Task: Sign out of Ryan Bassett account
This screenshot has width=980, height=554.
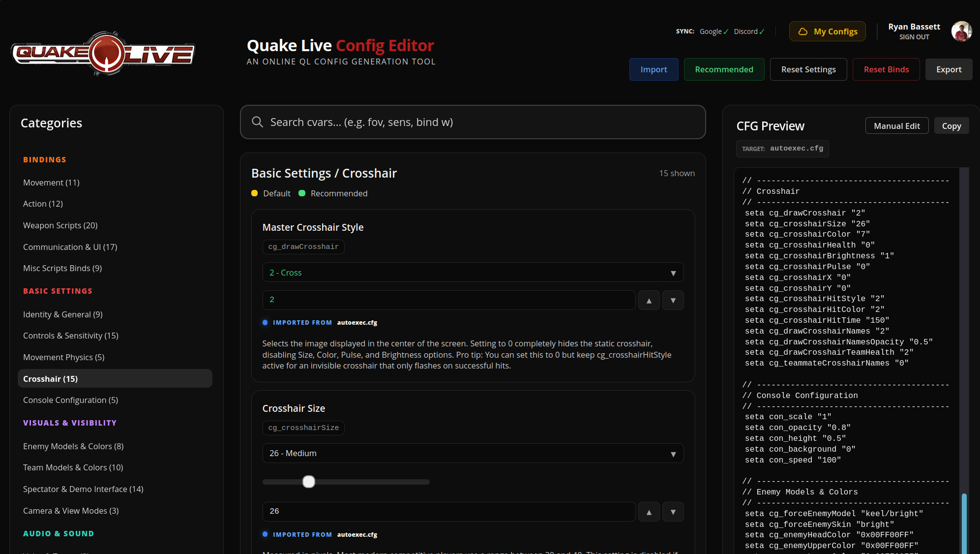Action: pos(914,37)
